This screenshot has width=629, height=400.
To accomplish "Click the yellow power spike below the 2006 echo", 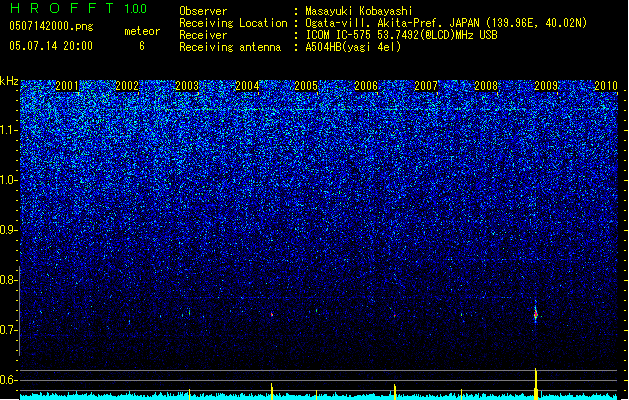I will pyautogui.click(x=395, y=392).
